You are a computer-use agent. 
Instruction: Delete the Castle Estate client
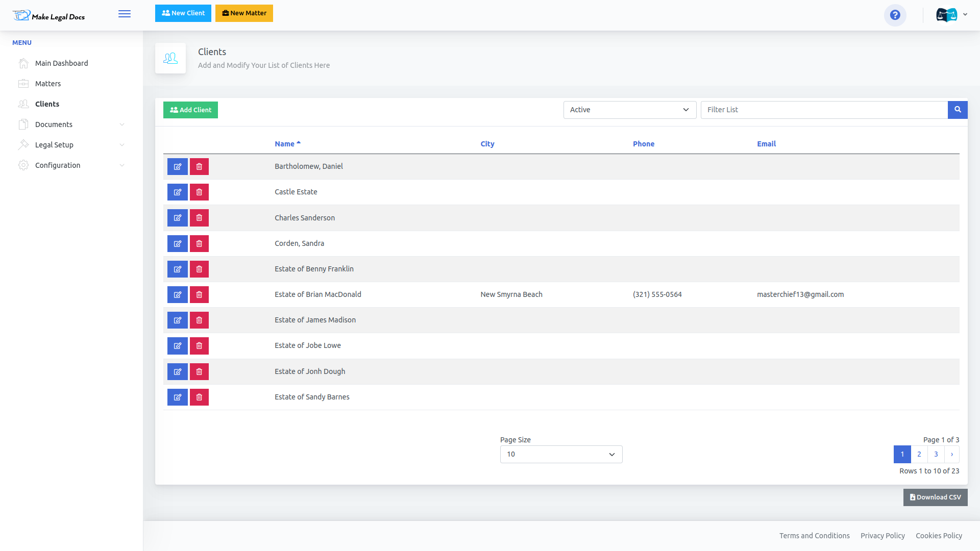coord(199,192)
